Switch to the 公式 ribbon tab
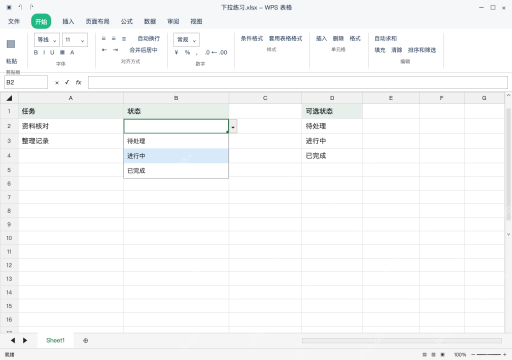The width and height of the screenshot is (512, 360). pyautogui.click(x=127, y=21)
